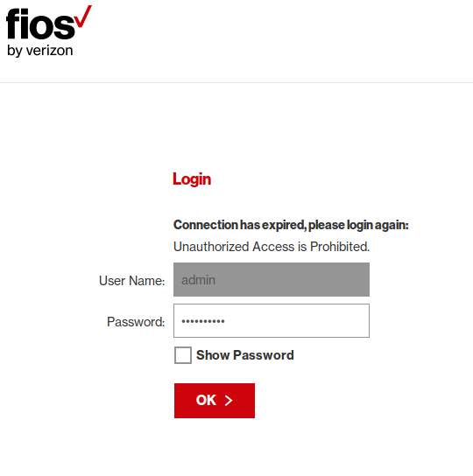Click the "Connection has expired" message
Screen dimensions: 473x476
[291, 225]
